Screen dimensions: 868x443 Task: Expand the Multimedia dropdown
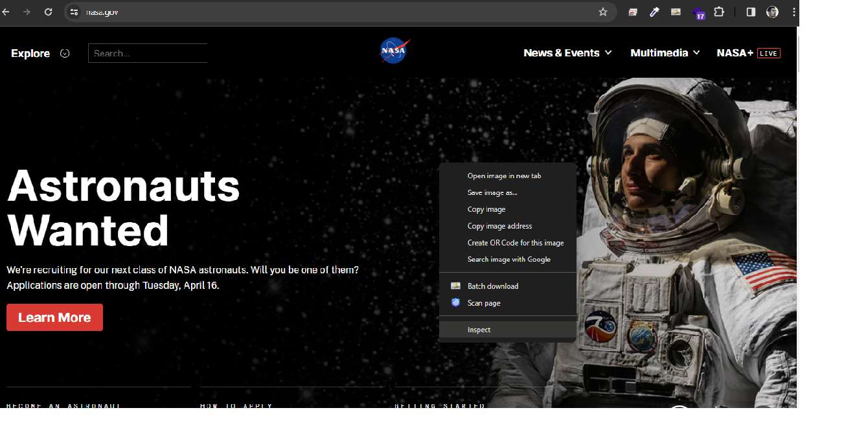point(665,52)
